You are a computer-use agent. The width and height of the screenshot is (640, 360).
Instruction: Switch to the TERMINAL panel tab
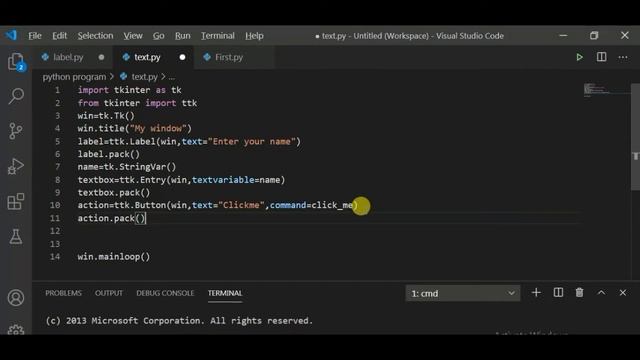(x=225, y=293)
